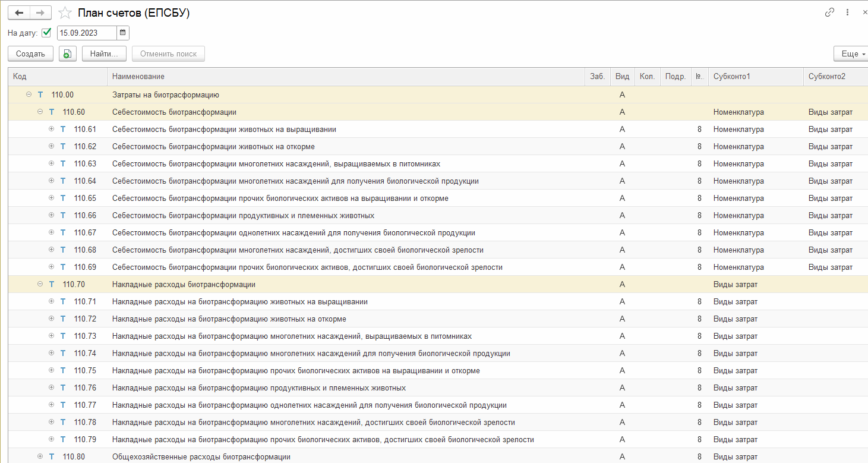This screenshot has width=868, height=463.
Task: Click the T icon of account 110.74
Action: pyautogui.click(x=63, y=353)
